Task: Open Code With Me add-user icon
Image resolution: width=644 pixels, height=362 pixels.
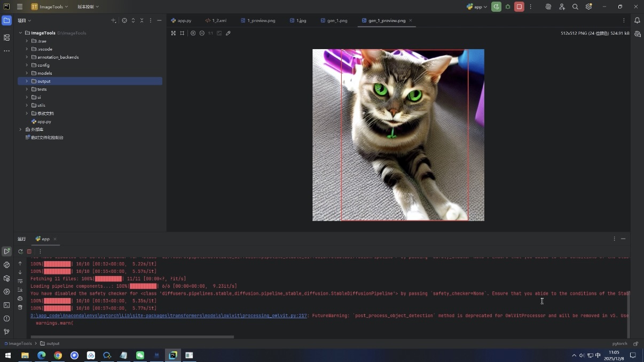Action: pos(562,7)
